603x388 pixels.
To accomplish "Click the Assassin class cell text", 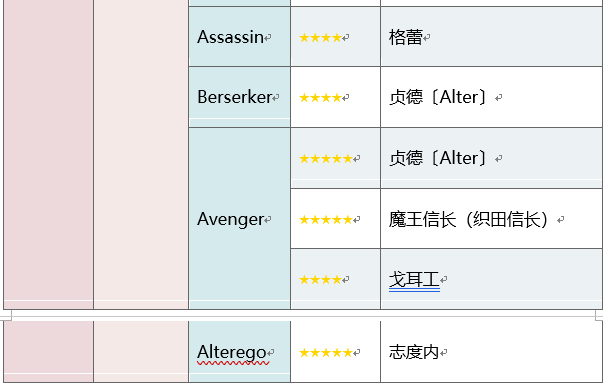I will tap(230, 37).
